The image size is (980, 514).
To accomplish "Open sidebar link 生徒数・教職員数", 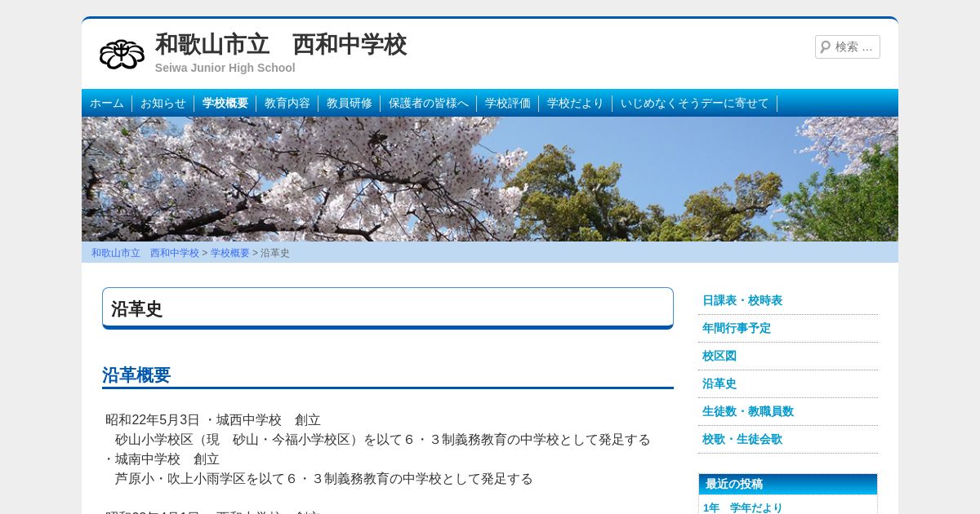I will (748, 411).
